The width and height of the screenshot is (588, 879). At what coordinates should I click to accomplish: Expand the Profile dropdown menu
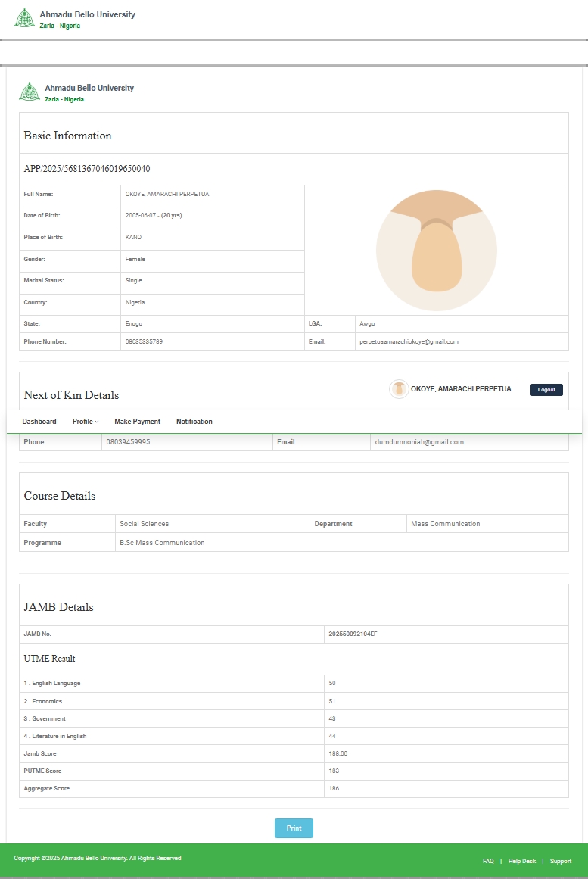tap(86, 422)
